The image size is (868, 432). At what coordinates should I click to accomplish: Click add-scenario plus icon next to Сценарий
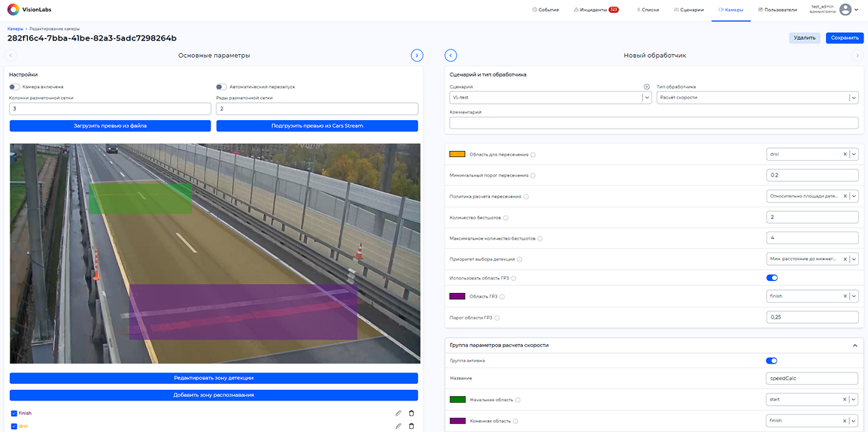[647, 87]
